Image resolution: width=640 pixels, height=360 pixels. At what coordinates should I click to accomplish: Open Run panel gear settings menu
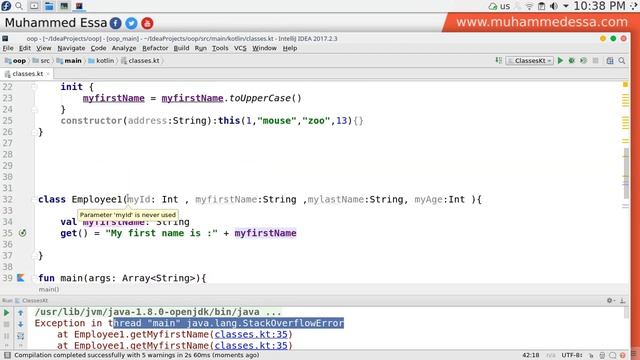pyautogui.click(x=610, y=300)
